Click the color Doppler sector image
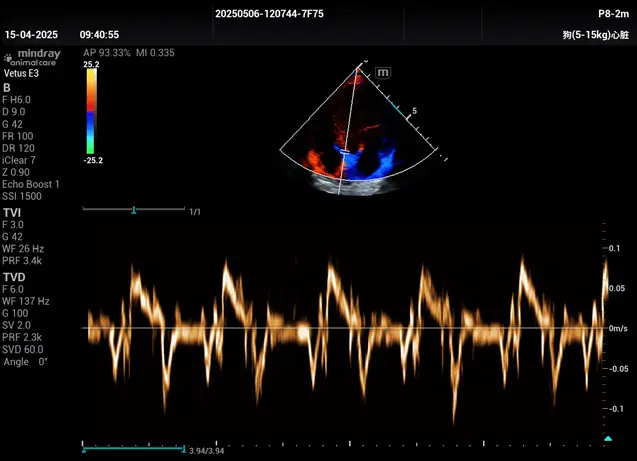 pos(360,135)
